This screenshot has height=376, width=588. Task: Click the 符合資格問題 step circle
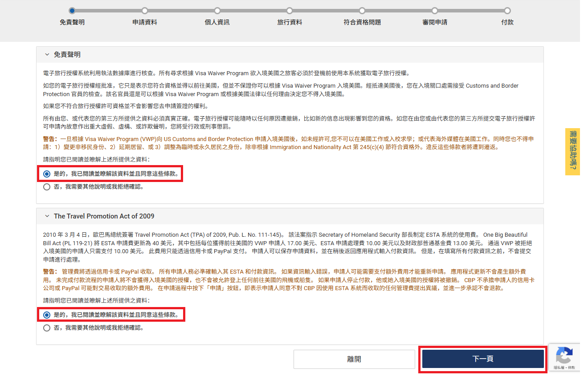(x=362, y=11)
